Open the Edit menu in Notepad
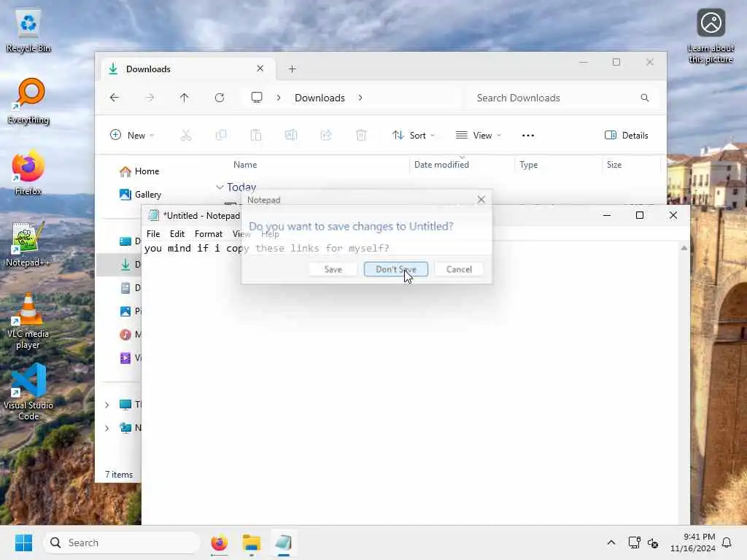Viewport: 747px width, 560px height. [177, 234]
